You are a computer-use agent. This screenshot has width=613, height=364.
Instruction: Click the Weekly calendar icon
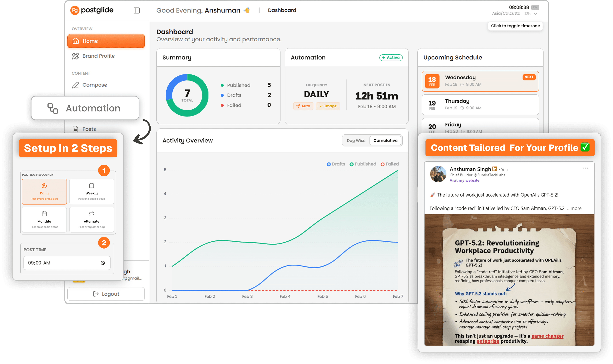click(x=91, y=186)
